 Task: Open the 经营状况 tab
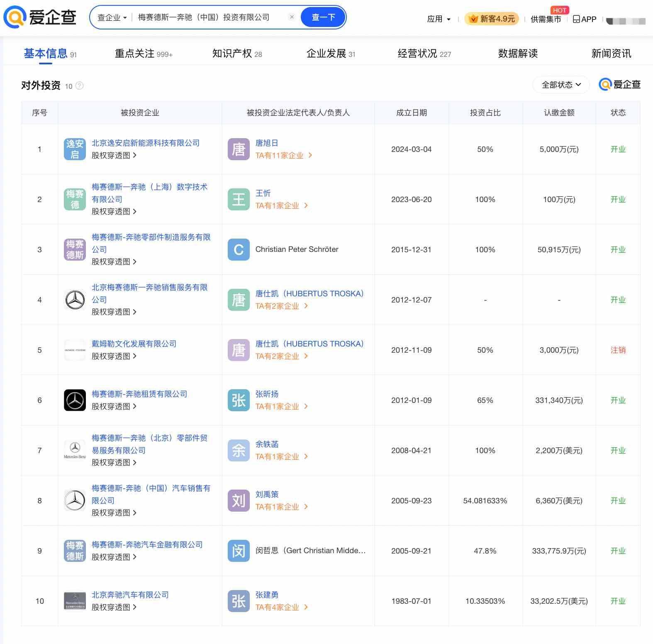[424, 54]
